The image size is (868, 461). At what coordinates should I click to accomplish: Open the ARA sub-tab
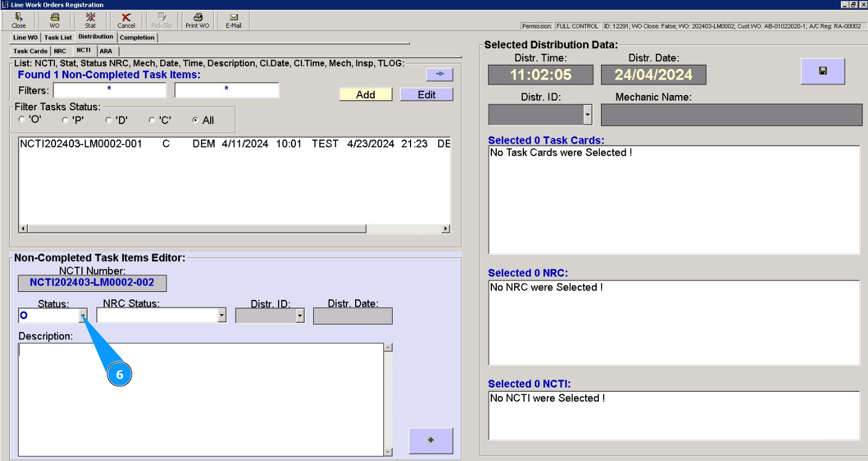coord(106,51)
